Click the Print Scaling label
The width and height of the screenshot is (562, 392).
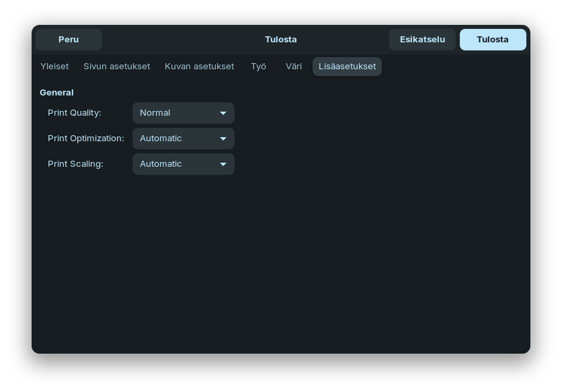point(75,164)
